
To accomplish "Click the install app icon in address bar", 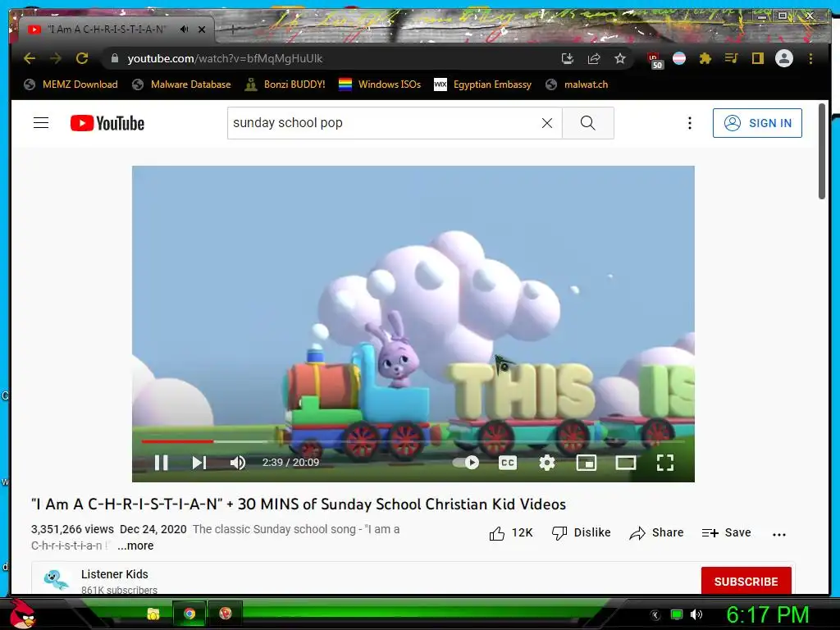I will (x=568, y=58).
